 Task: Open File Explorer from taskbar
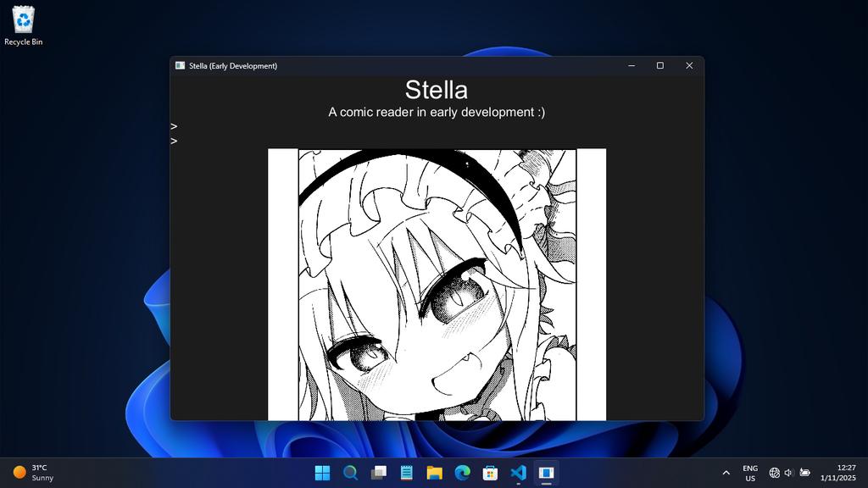(x=435, y=473)
